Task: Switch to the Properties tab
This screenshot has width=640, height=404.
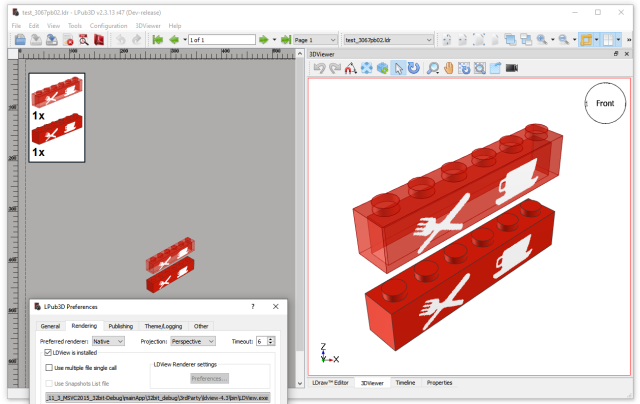Action: tap(440, 383)
